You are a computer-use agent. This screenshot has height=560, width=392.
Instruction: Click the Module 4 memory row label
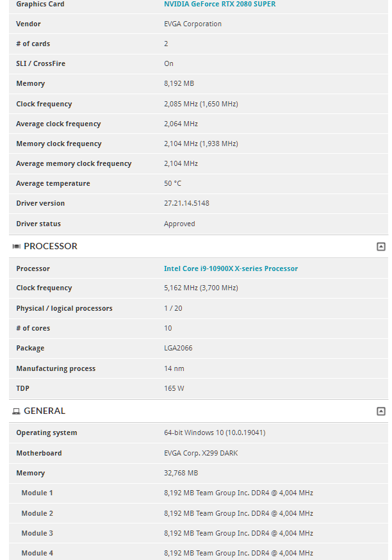click(37, 553)
